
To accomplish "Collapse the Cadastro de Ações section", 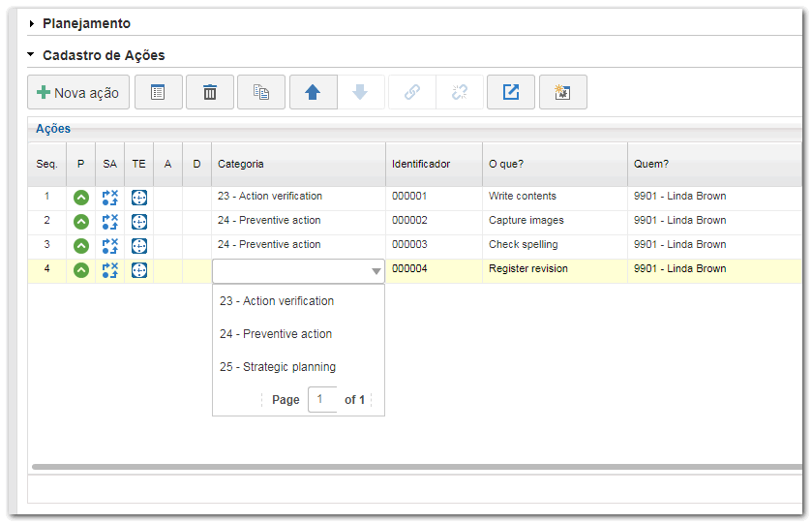I will 31,54.
